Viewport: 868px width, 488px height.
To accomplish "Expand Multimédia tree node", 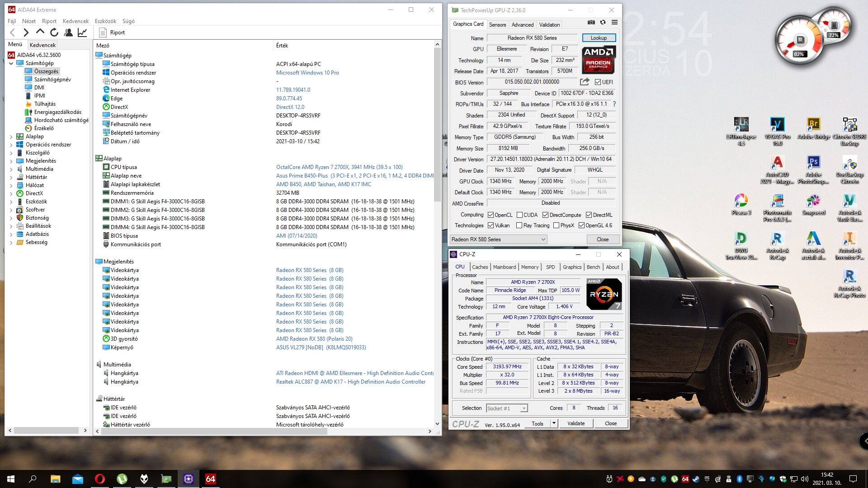I will click(x=11, y=169).
